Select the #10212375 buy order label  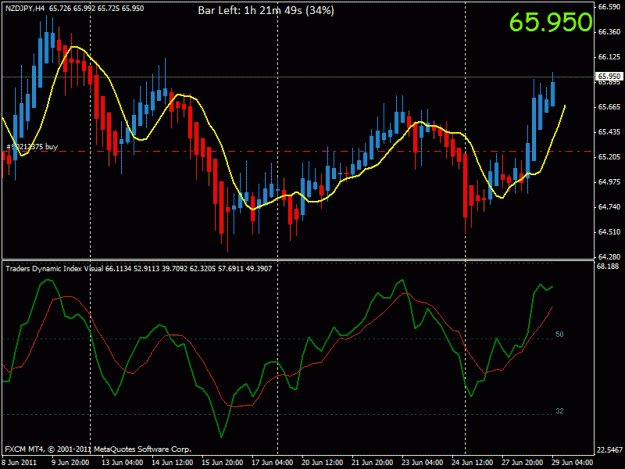[32, 147]
